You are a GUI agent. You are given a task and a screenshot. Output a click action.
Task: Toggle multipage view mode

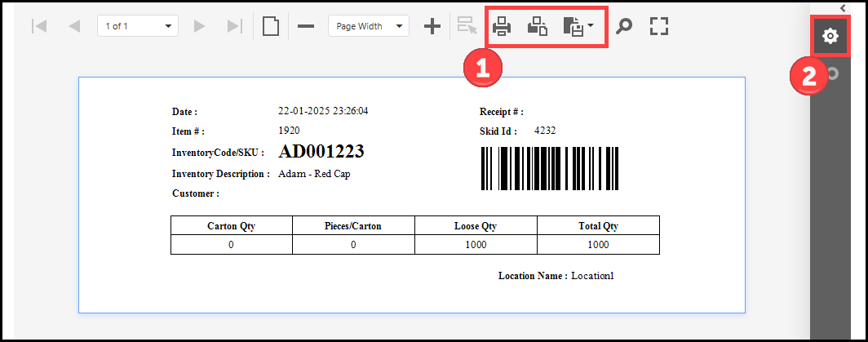point(271,26)
